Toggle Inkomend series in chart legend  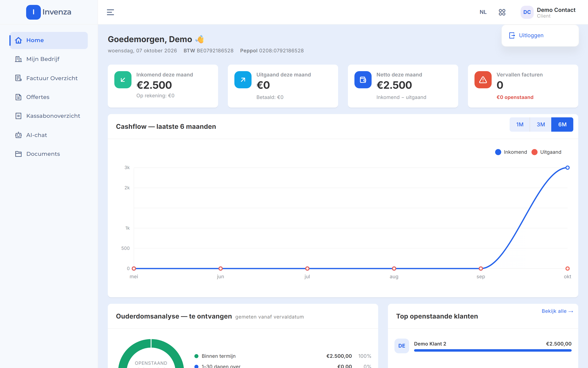tap(511, 152)
